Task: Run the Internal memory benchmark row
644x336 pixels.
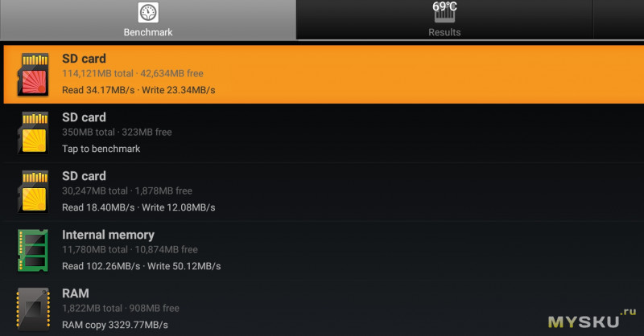Action: pos(324,250)
